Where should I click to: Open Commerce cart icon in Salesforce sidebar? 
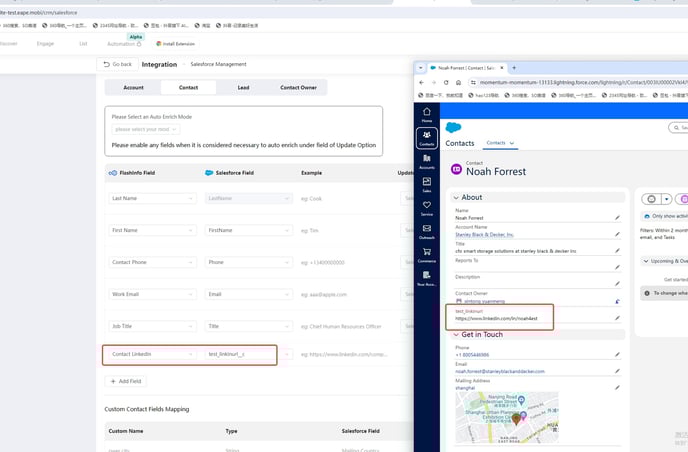(x=426, y=255)
